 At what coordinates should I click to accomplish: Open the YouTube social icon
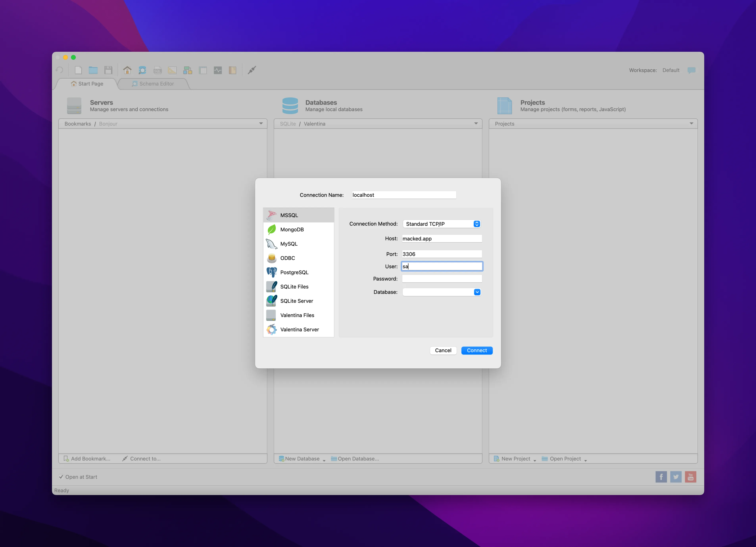point(690,477)
